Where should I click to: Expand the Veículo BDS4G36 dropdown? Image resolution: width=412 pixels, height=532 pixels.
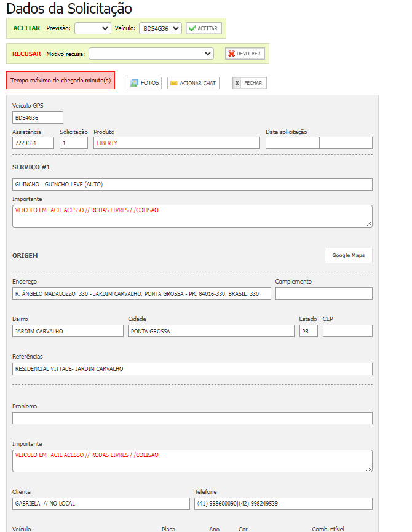click(160, 28)
